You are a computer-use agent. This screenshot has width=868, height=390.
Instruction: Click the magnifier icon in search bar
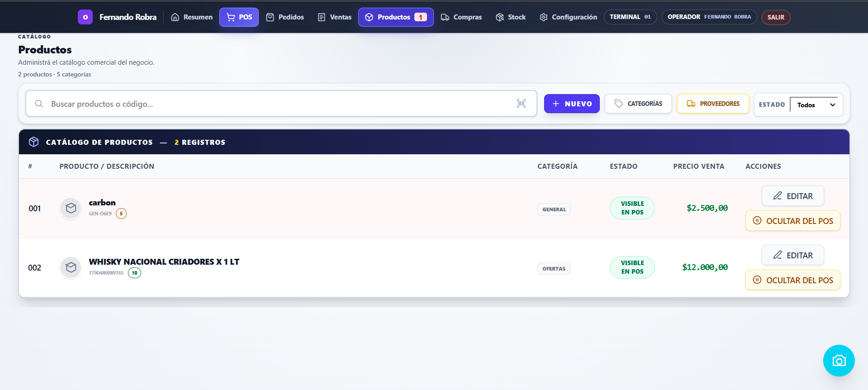pyautogui.click(x=39, y=104)
